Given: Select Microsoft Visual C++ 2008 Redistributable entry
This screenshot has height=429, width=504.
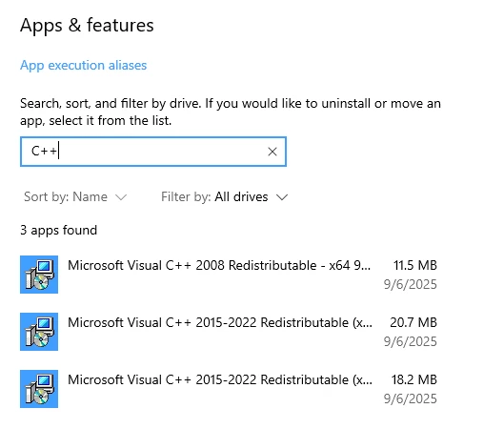Looking at the screenshot, I should click(229, 275).
